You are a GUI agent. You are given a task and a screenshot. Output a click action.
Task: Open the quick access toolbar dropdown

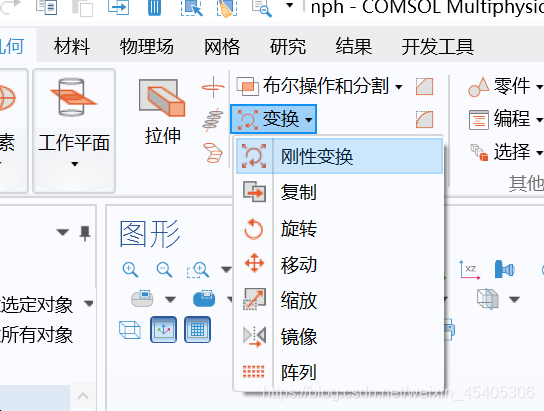tap(289, 6)
